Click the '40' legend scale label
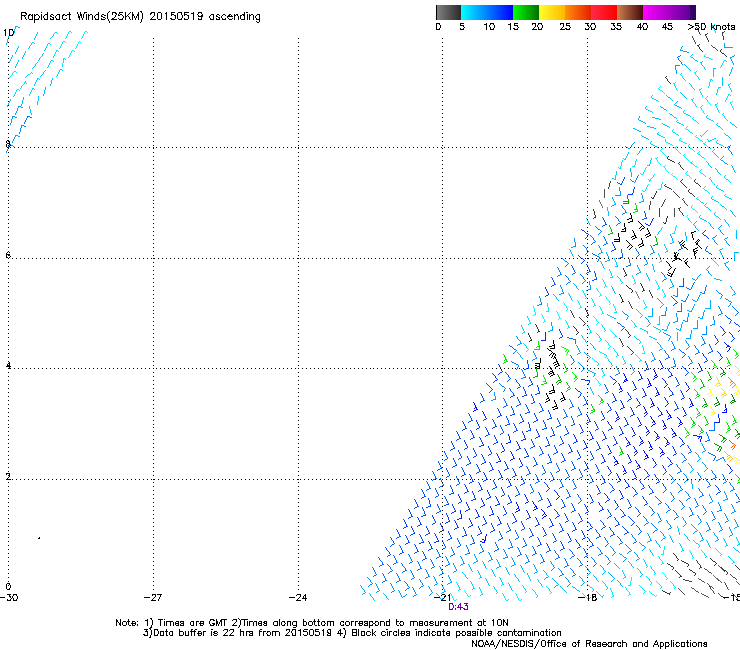The image size is (740, 650). (x=642, y=27)
